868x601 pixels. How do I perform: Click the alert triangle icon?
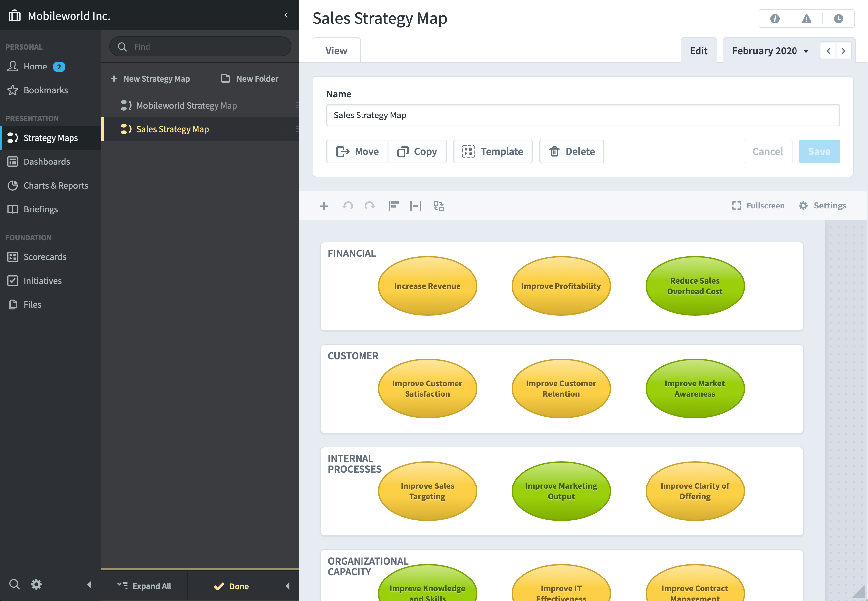point(807,19)
